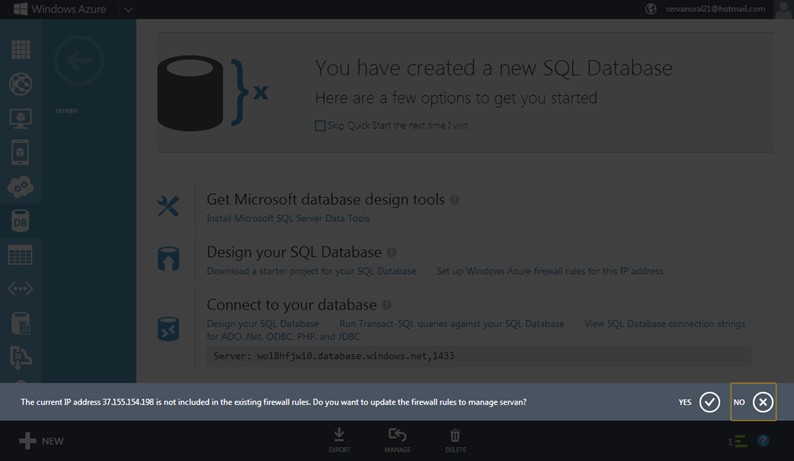Go back with the circular arrow button
This screenshot has height=461, width=794.
79,61
